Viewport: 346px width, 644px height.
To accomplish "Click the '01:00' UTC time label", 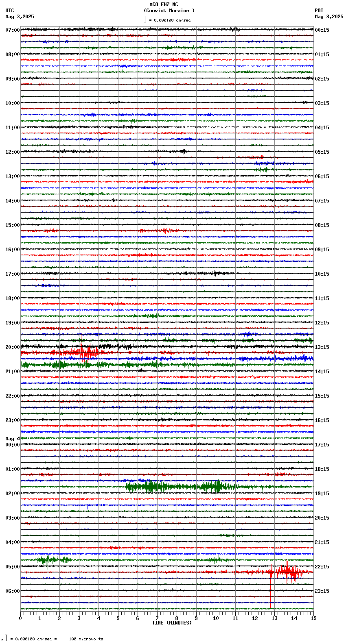I will (x=13, y=469).
